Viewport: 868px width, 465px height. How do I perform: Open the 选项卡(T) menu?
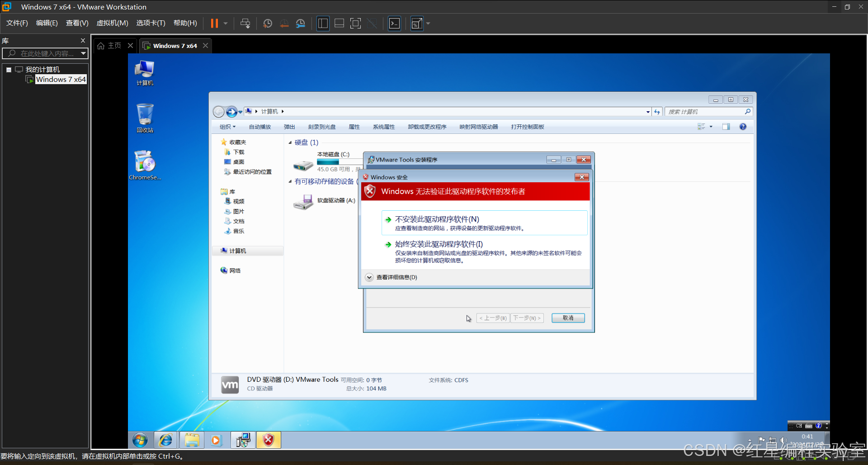[x=151, y=23]
